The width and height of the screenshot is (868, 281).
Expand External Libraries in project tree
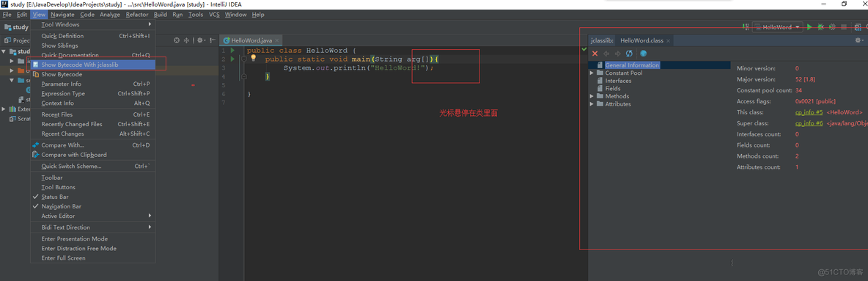4,109
